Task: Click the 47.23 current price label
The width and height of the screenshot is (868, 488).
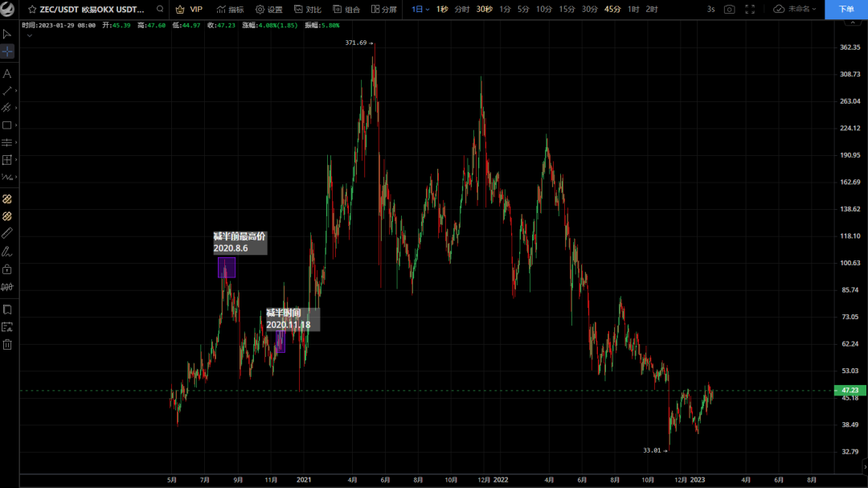Action: tap(850, 390)
